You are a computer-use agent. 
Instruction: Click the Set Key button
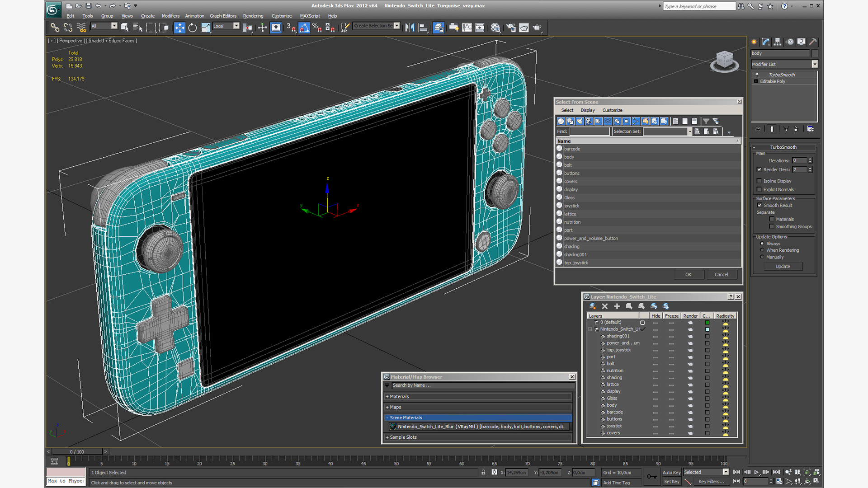pyautogui.click(x=671, y=482)
